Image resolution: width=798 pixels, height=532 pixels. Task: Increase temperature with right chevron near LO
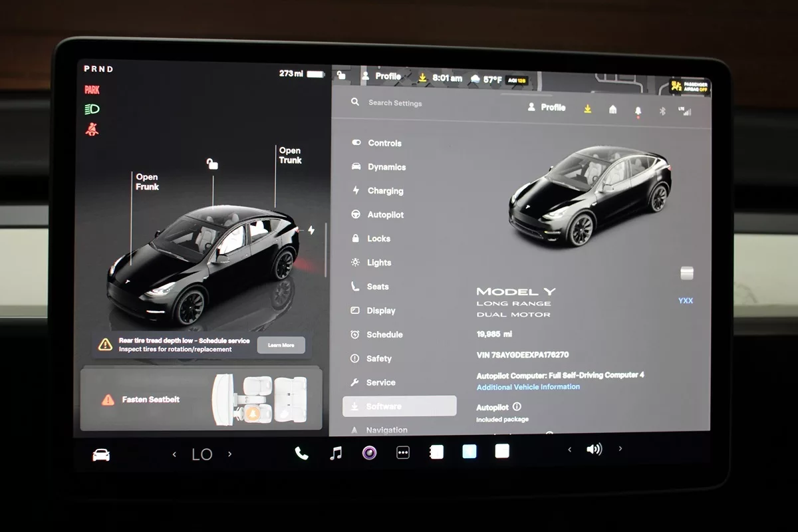point(230,454)
